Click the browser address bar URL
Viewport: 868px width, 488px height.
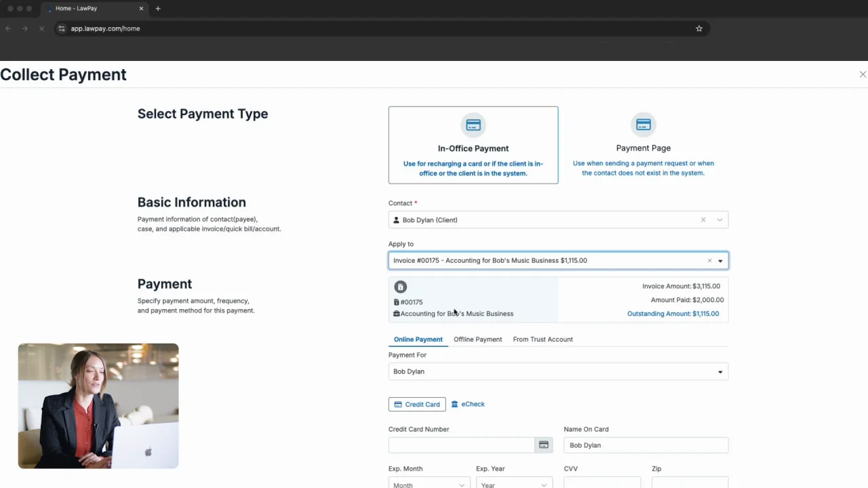click(105, 28)
